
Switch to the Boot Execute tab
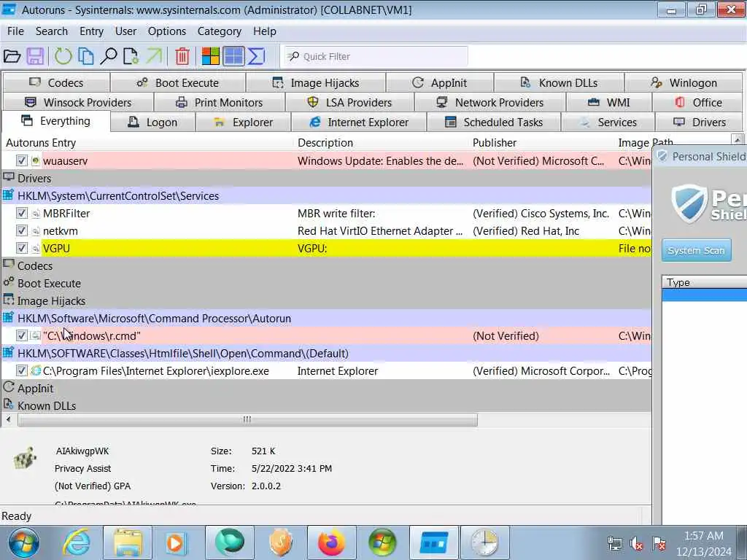click(178, 83)
